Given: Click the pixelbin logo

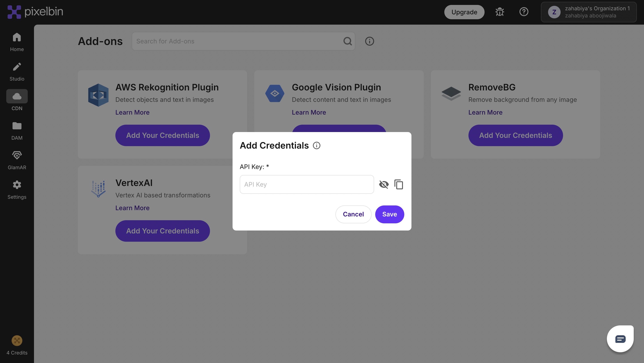Looking at the screenshot, I should 35,12.
